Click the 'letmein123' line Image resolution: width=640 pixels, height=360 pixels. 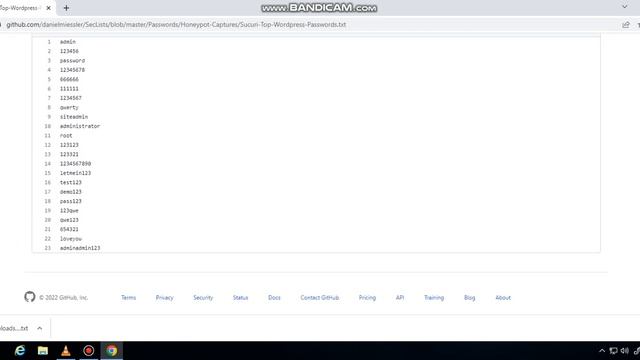(x=76, y=173)
